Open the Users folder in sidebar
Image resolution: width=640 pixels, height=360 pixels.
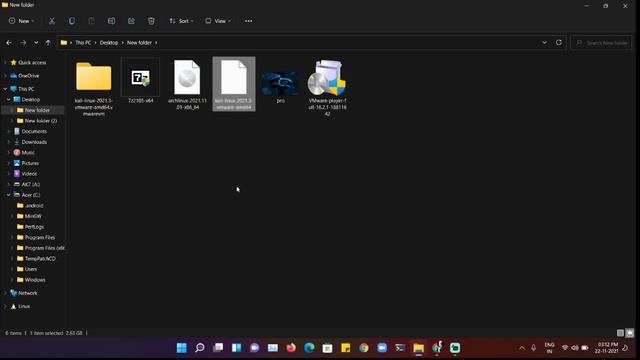point(31,269)
